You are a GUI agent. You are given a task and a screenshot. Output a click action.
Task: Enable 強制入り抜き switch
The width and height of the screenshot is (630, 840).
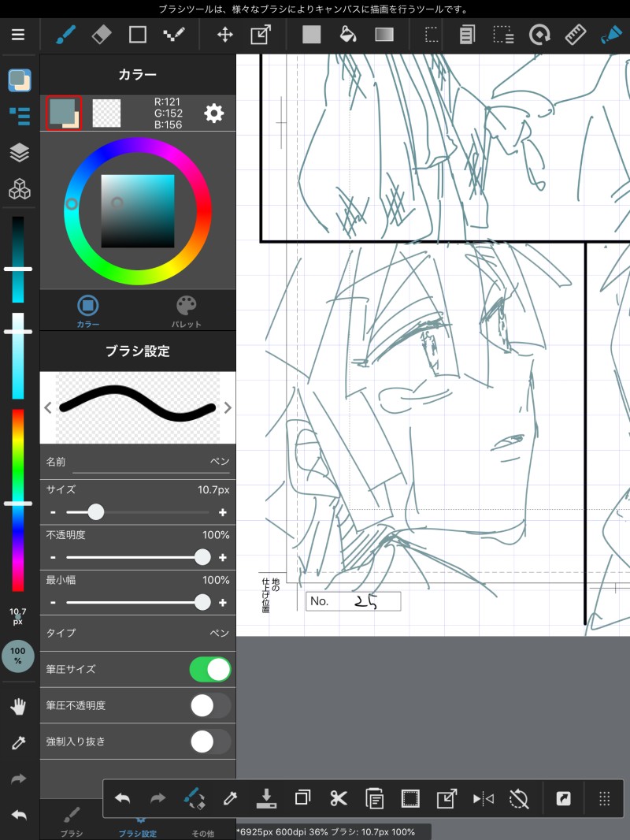210,742
